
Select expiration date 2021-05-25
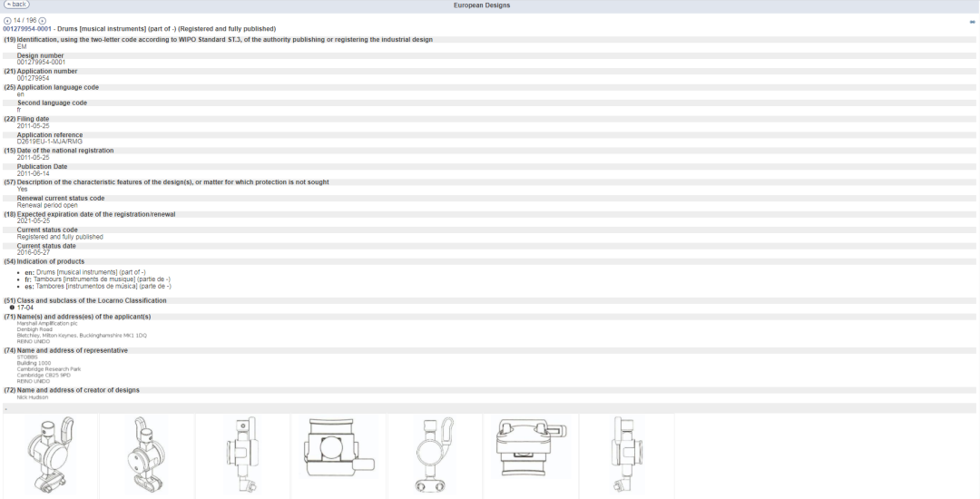pos(34,221)
